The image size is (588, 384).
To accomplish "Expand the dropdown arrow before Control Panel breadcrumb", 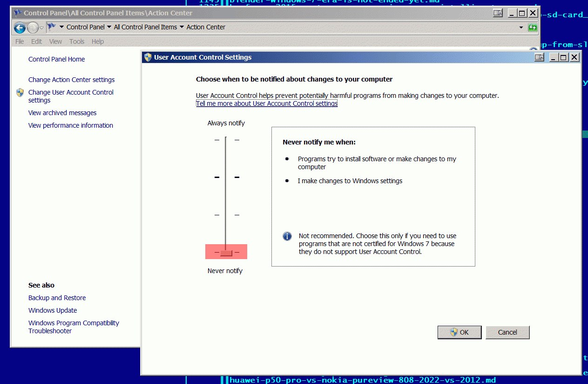I will tap(61, 27).
